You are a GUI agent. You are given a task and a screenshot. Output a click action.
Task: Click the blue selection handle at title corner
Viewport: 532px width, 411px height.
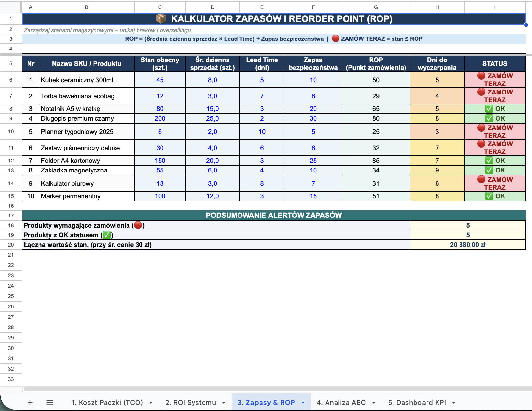coord(526,25)
